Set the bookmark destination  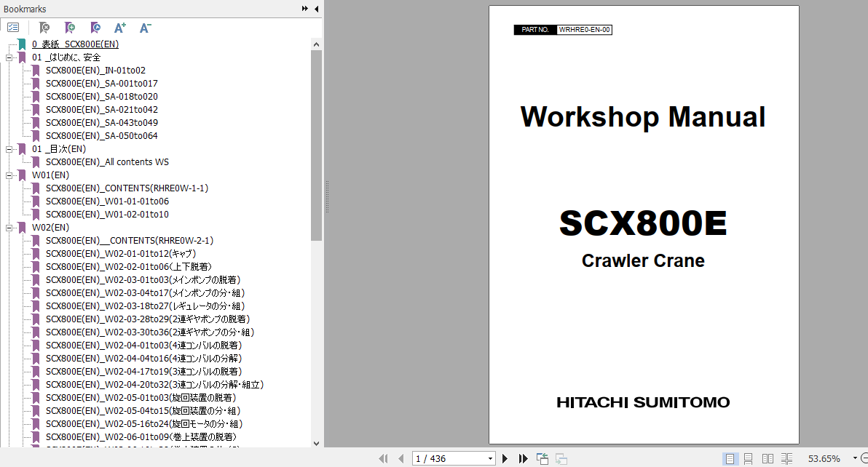click(x=95, y=27)
